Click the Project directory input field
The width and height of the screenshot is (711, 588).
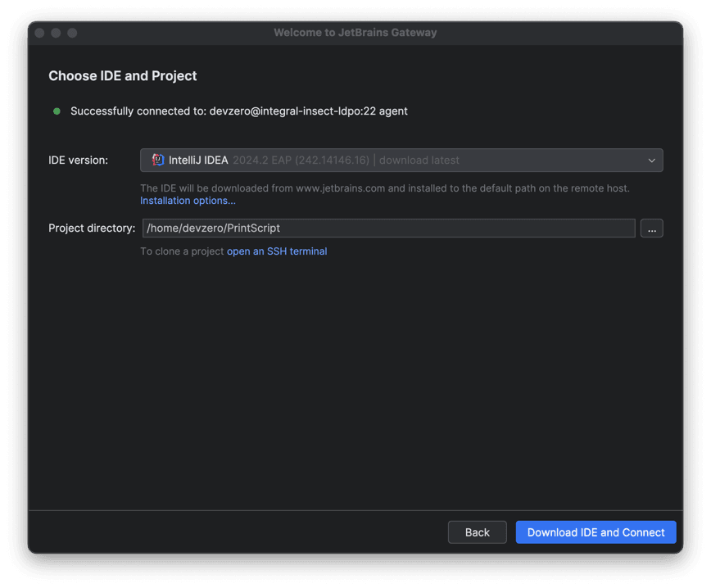(x=388, y=228)
